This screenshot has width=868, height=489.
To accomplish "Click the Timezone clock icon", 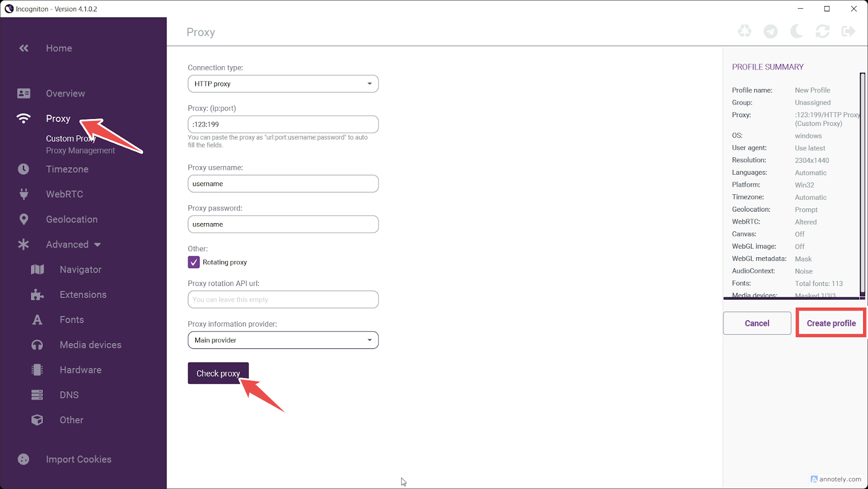I will 23,169.
